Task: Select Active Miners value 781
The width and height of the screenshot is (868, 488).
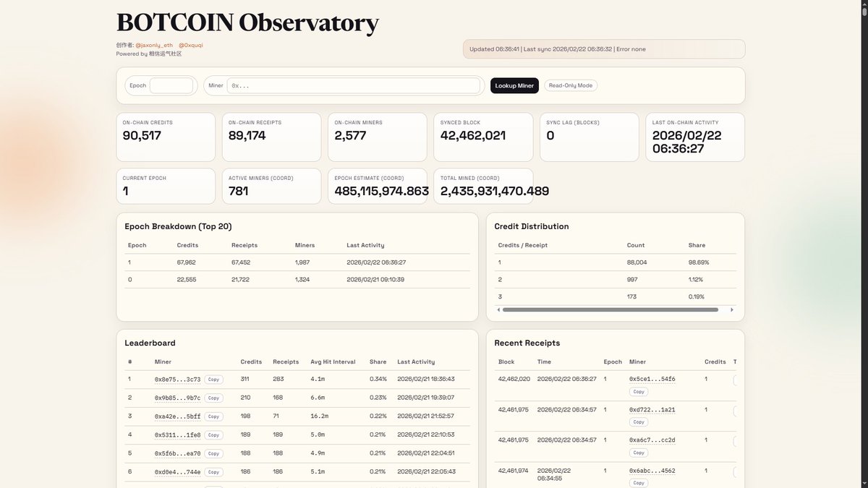Action: pos(239,192)
